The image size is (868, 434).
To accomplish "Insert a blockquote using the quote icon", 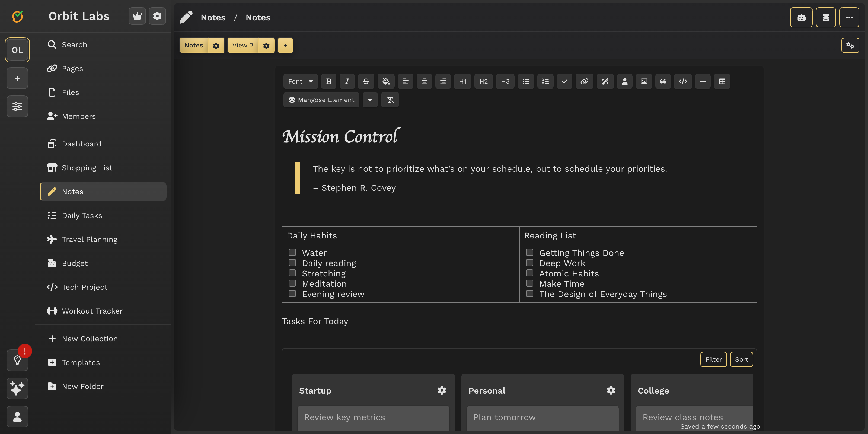I will tap(663, 81).
